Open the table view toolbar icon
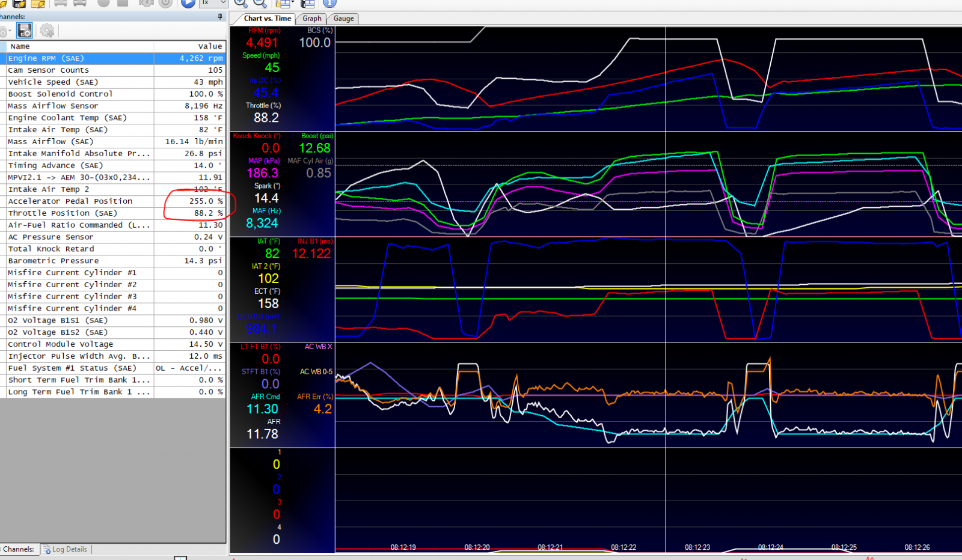Image resolution: width=962 pixels, height=560 pixels. coord(308,3)
